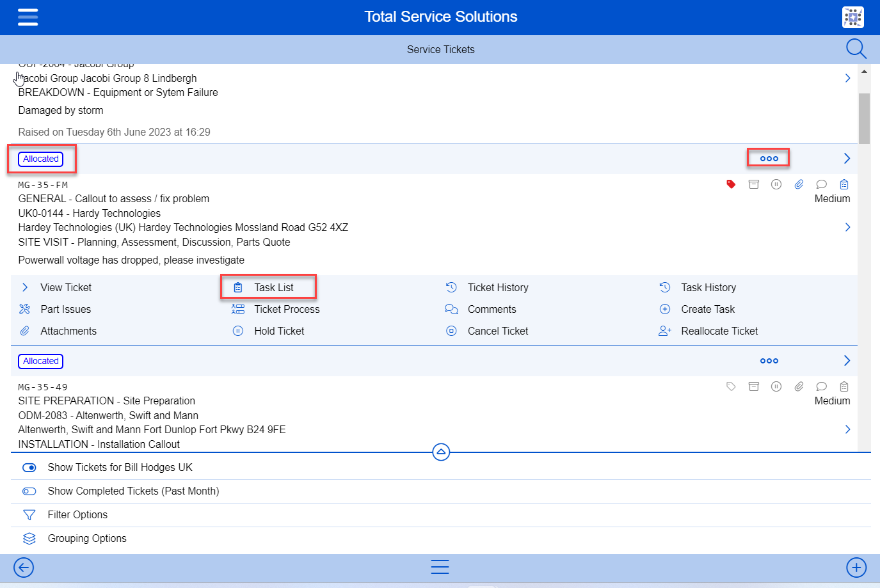
Task: Click the 'Service Tickets' page heading
Action: pos(441,49)
